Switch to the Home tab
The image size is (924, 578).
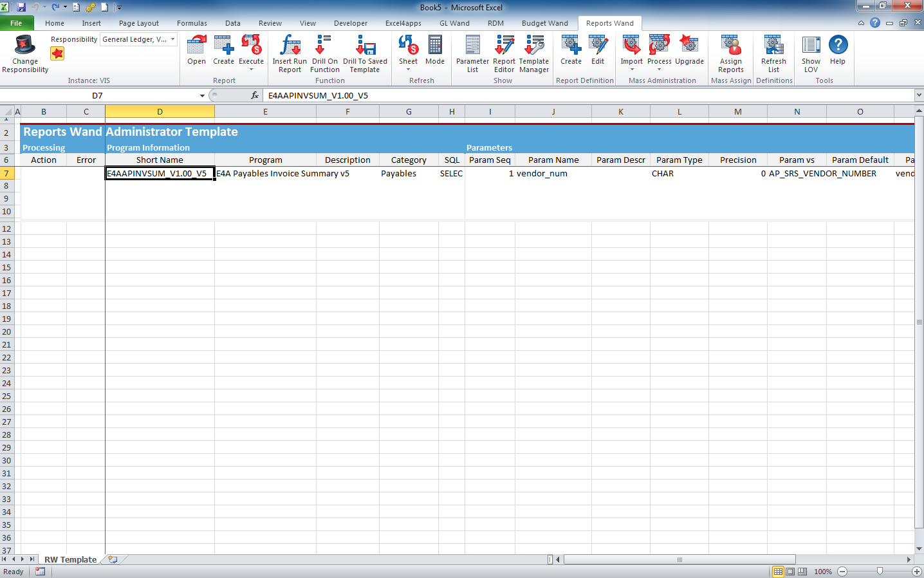click(x=55, y=23)
